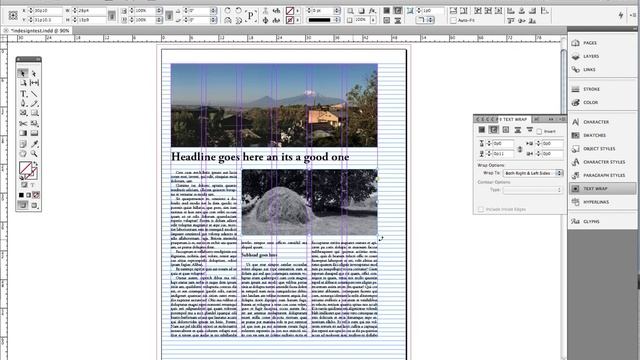Select the Gradient Swatch tool
The image size is (640, 360).
pos(23,133)
